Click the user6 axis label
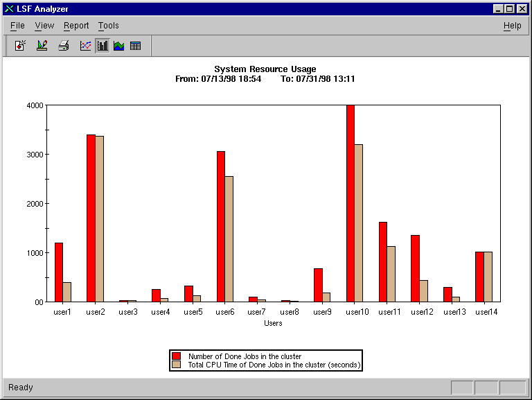532x400 pixels. coord(224,312)
